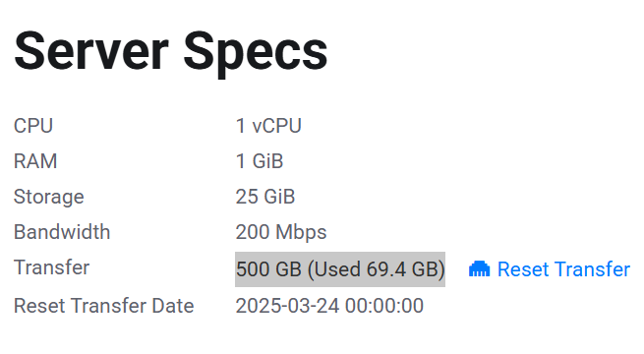Screen dimensions: 644x354
Task: Click the Used 69.4 GB text
Action: click(x=376, y=269)
